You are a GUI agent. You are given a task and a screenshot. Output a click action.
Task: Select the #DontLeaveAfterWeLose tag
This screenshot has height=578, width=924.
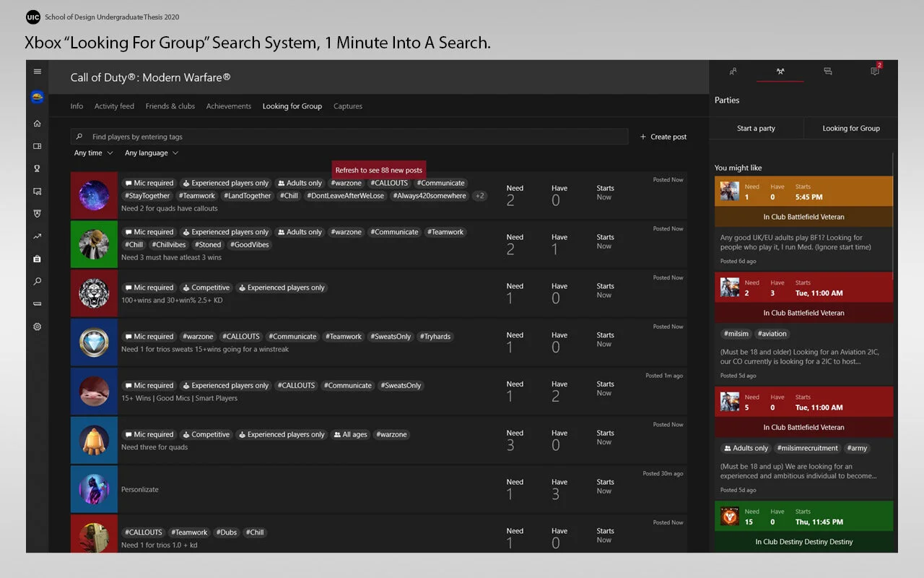click(345, 196)
